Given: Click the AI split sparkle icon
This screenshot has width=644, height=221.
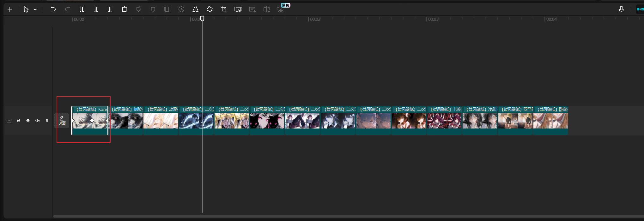Looking at the screenshot, I should coord(267,9).
